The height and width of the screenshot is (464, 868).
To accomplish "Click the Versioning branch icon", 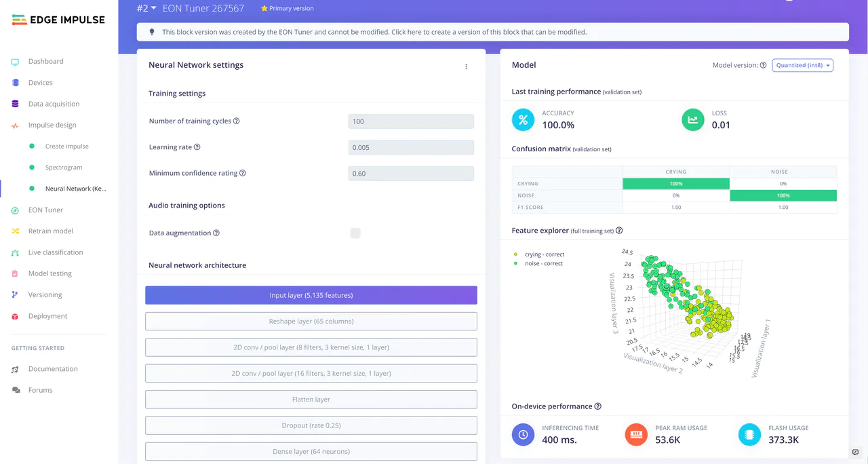I will point(15,295).
